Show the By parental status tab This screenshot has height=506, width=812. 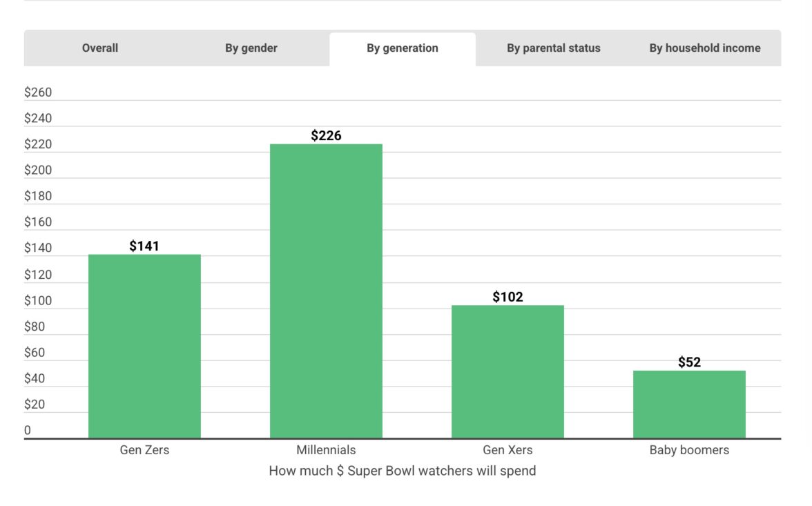pos(554,48)
